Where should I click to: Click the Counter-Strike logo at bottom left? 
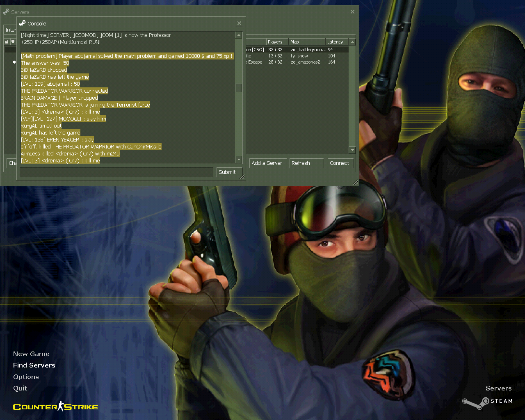coord(55,407)
